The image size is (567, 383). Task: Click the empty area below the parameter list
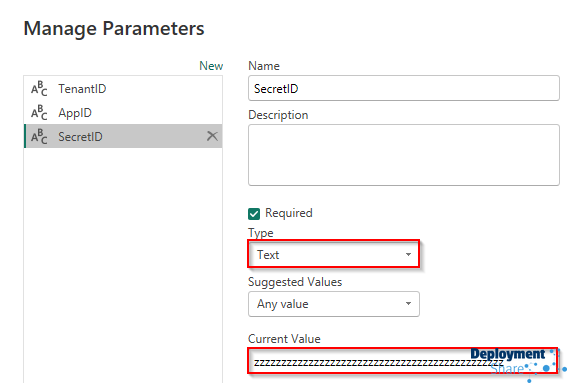pos(123,264)
